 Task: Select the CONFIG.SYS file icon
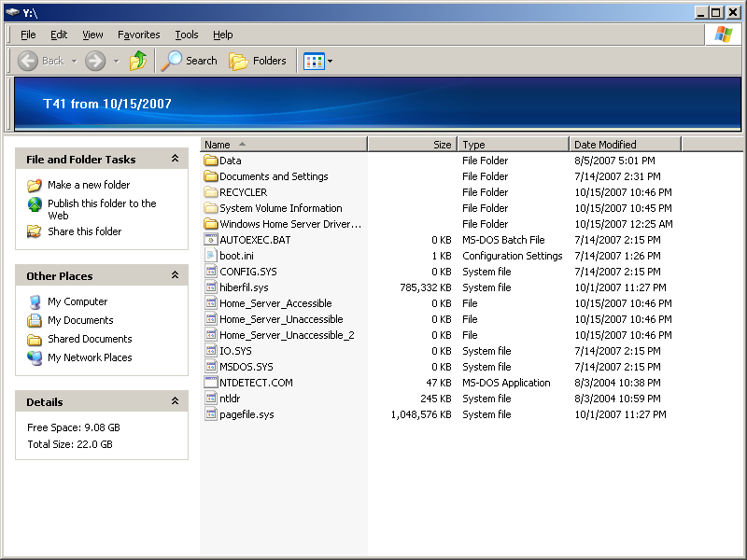211,272
